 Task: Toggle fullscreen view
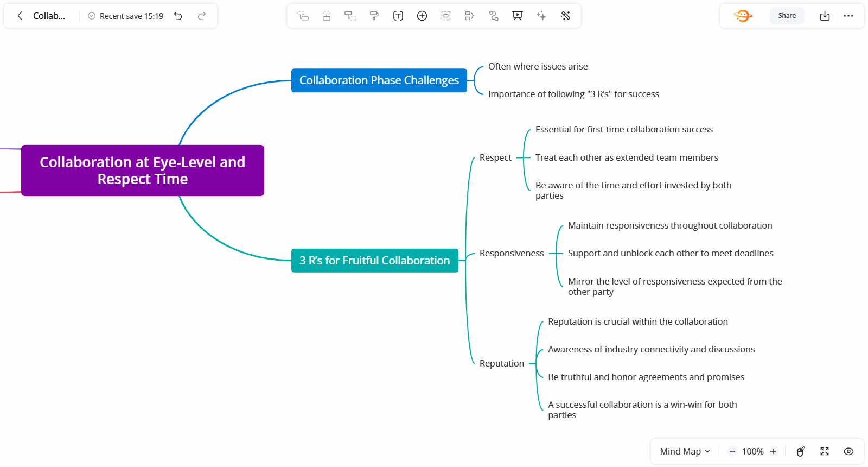tap(825, 451)
